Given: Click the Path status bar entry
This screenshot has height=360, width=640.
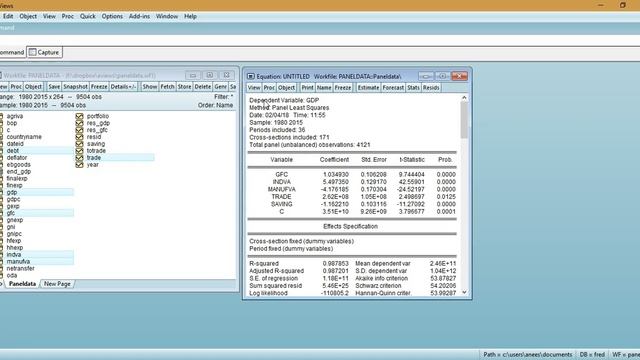Looking at the screenshot, I should pyautogui.click(x=527, y=355).
